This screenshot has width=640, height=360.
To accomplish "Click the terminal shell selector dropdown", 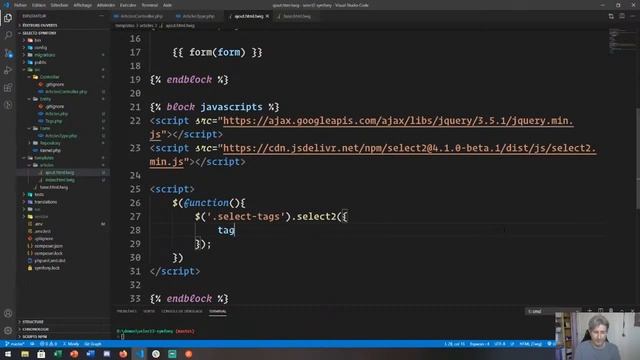I will (552, 311).
